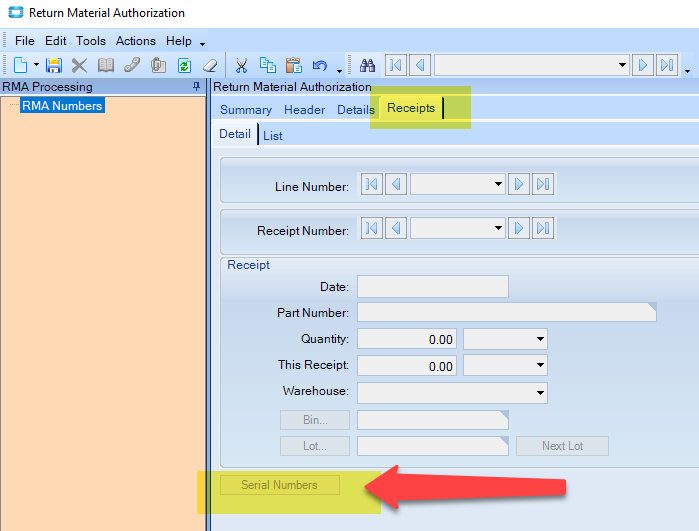Screen dimensions: 699x531
Task: Open search with the binoculars icon
Action: coord(367,66)
